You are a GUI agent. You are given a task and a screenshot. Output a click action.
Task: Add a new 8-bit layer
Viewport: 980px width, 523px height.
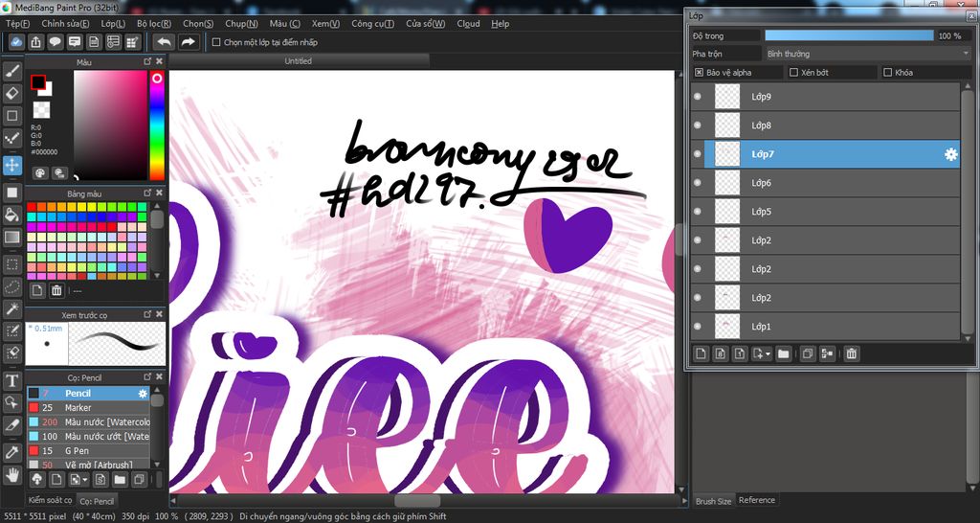tap(721, 353)
